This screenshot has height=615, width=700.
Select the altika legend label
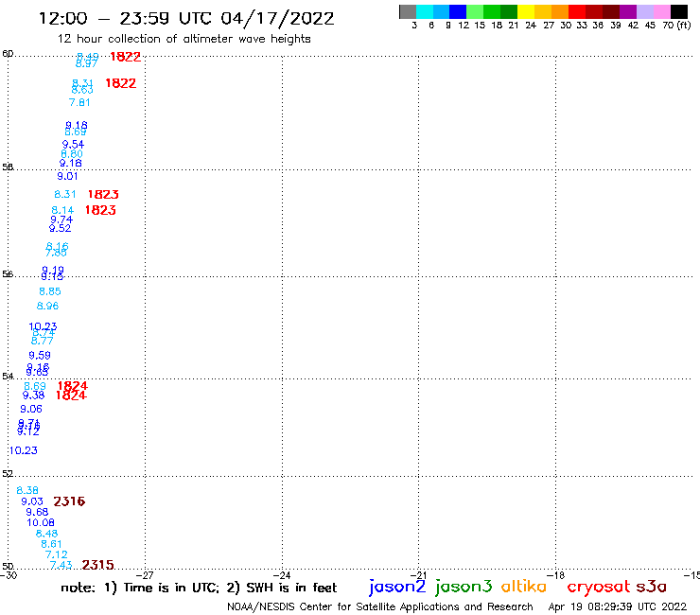click(x=524, y=586)
